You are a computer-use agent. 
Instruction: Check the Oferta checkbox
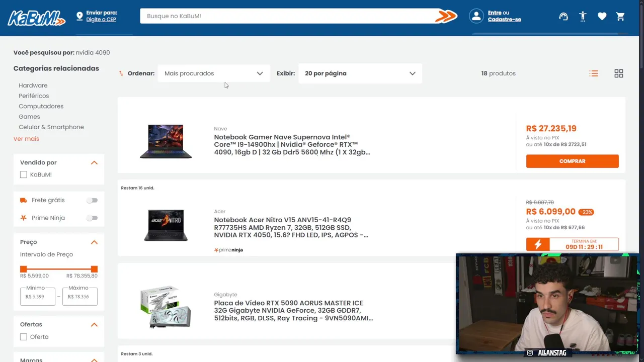[23, 337]
